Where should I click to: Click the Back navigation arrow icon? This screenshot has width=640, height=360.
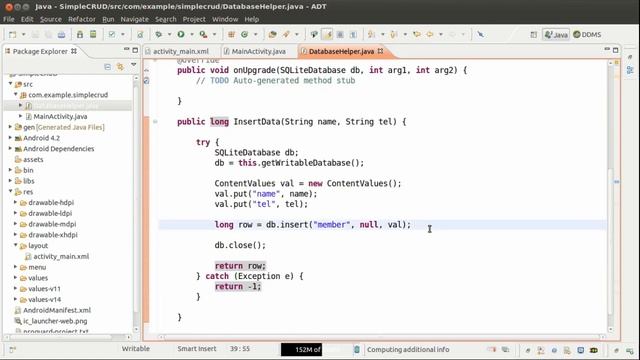click(x=430, y=35)
